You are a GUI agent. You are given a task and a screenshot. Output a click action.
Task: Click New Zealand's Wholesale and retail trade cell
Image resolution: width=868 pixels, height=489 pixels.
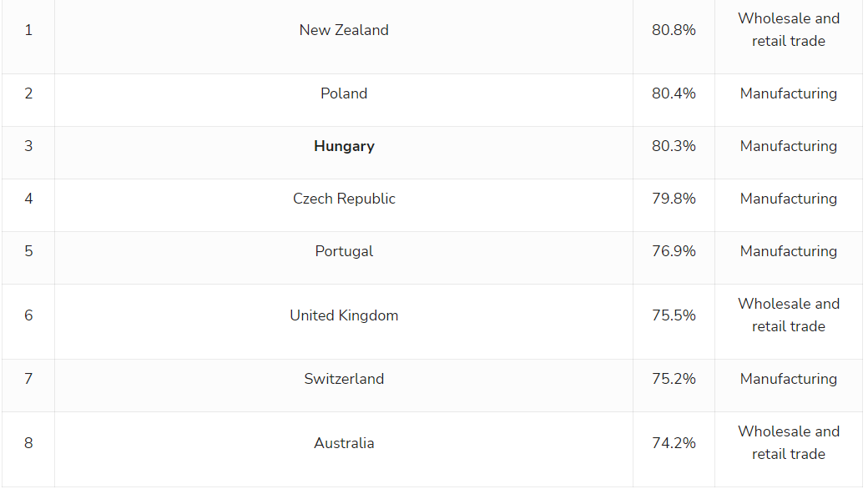point(789,30)
